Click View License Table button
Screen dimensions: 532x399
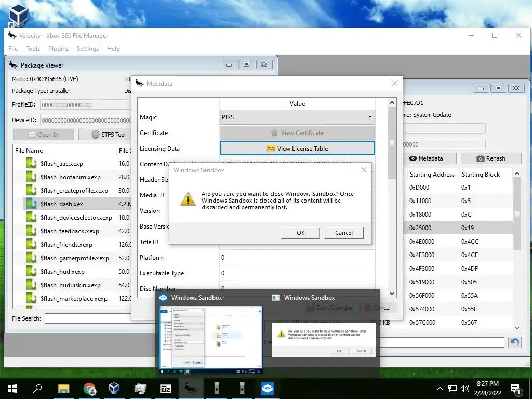[x=297, y=148]
